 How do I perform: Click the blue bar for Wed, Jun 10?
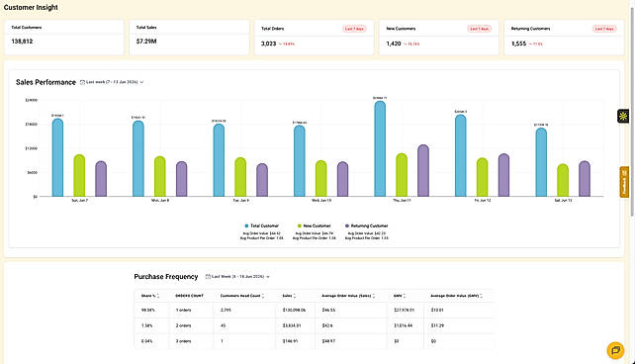pyautogui.click(x=300, y=161)
